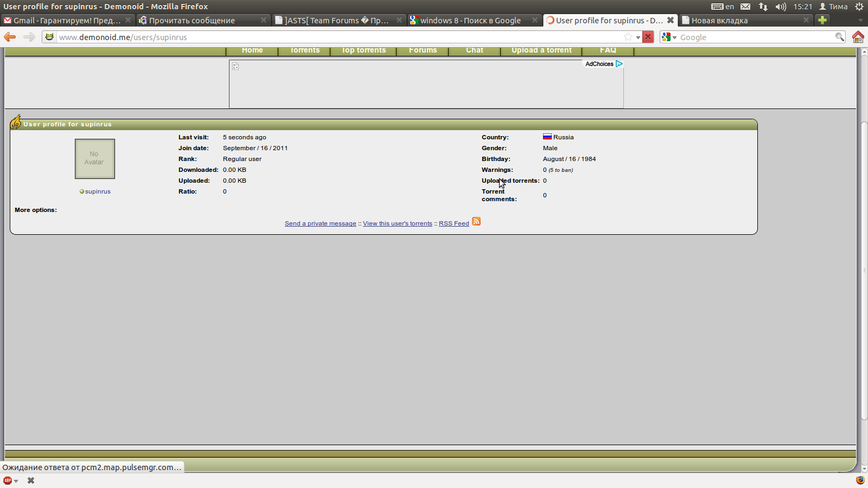Switch to the Новая вкладка tab
The width and height of the screenshot is (868, 488).
pyautogui.click(x=746, y=20)
